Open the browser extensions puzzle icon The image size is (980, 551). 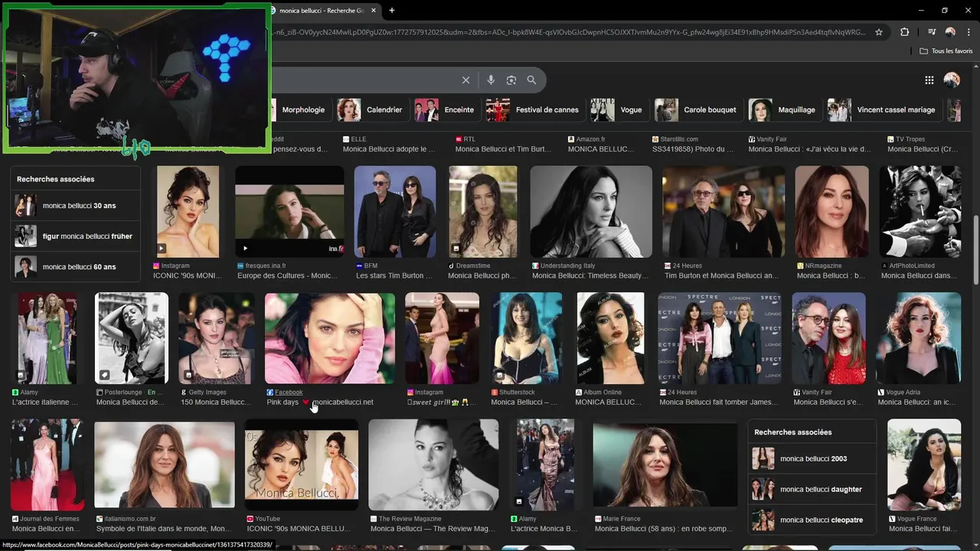click(x=904, y=32)
